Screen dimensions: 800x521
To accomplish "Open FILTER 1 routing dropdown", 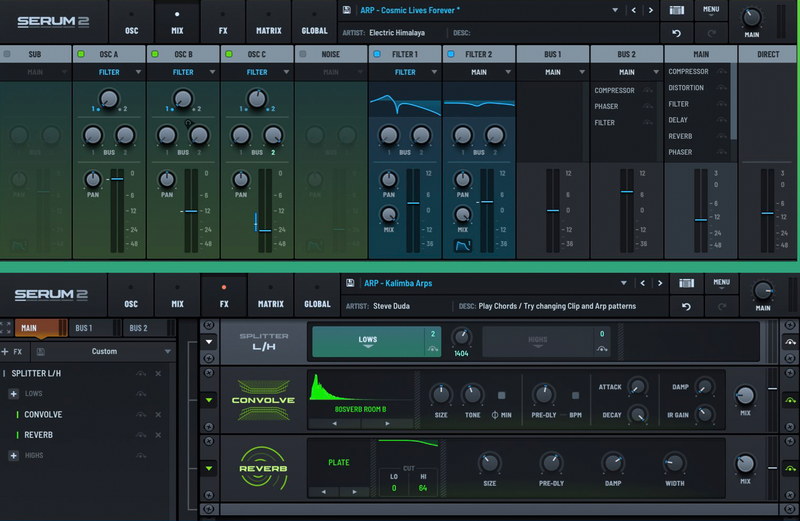I will (405, 72).
